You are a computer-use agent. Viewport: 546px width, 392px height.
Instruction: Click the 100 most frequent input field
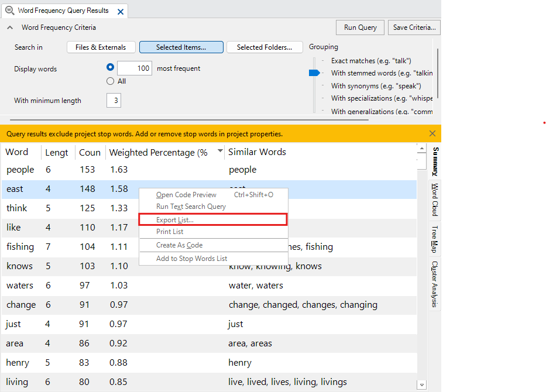(135, 68)
